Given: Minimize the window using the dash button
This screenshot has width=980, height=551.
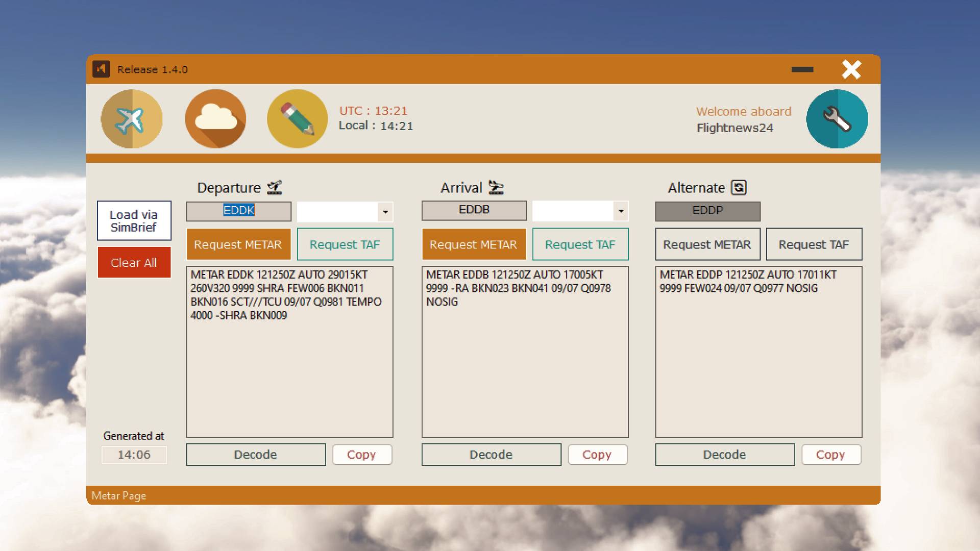Looking at the screenshot, I should point(802,69).
